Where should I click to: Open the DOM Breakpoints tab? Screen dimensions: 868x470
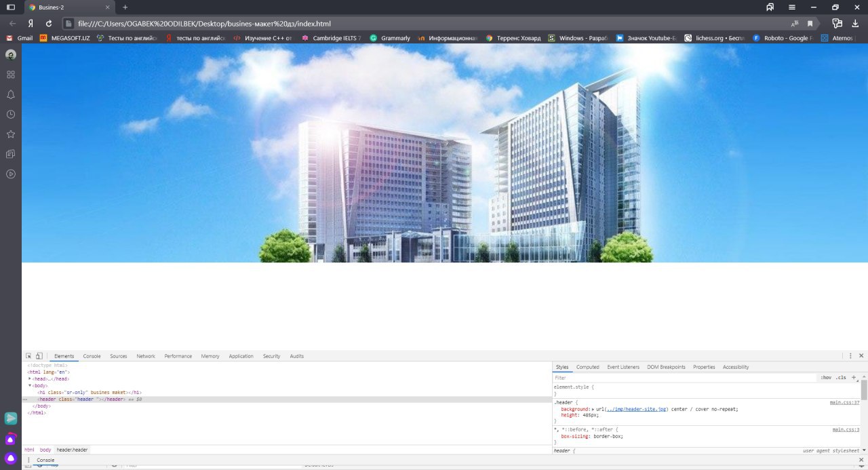pos(667,367)
